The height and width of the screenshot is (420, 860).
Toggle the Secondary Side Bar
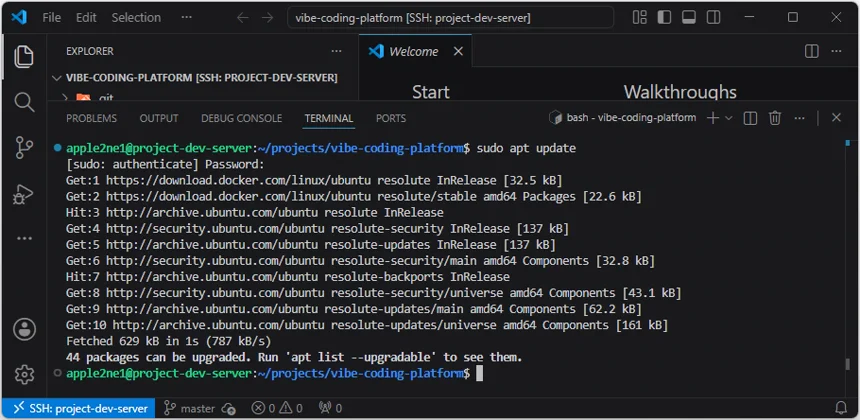pyautogui.click(x=714, y=18)
